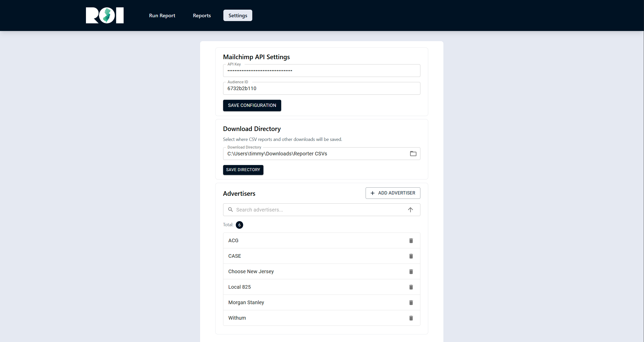The height and width of the screenshot is (342, 644).
Task: Toggle advertiser sort order arrow
Action: tap(410, 210)
